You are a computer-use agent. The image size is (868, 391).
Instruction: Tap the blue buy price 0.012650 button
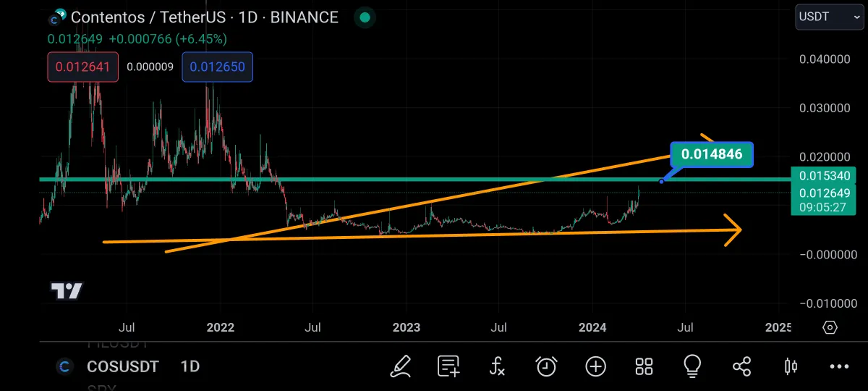(x=217, y=67)
